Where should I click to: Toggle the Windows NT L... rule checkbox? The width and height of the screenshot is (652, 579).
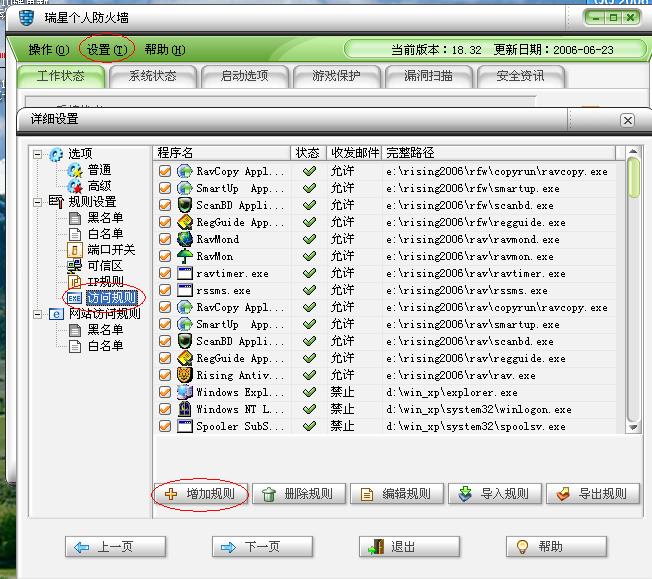(165, 409)
